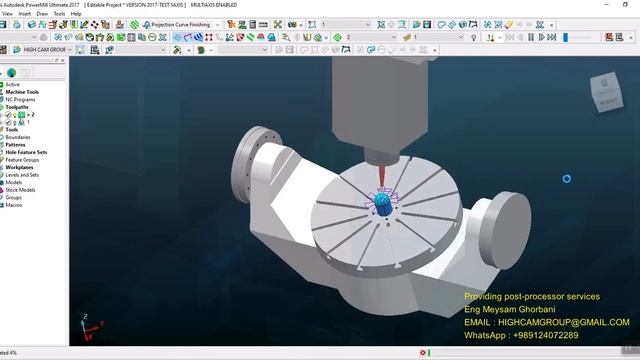Click check status icon of toolpath 1

click(8, 122)
